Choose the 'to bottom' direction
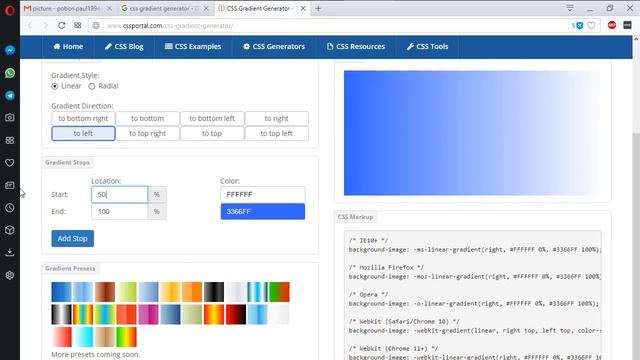640x360 pixels. tap(147, 118)
